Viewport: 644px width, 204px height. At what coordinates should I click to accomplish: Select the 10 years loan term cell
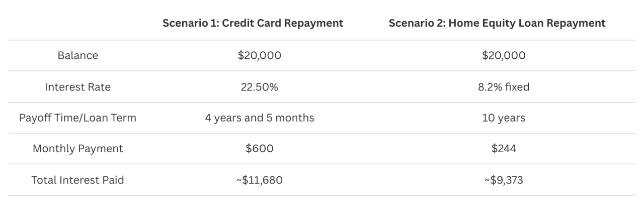(503, 118)
